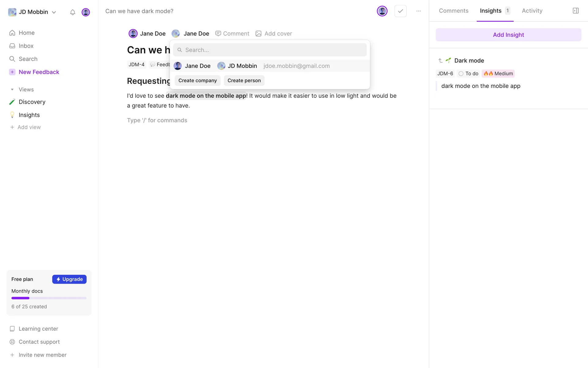Click the Upgrade plan button
Image resolution: width=588 pixels, height=368 pixels.
pyautogui.click(x=69, y=279)
